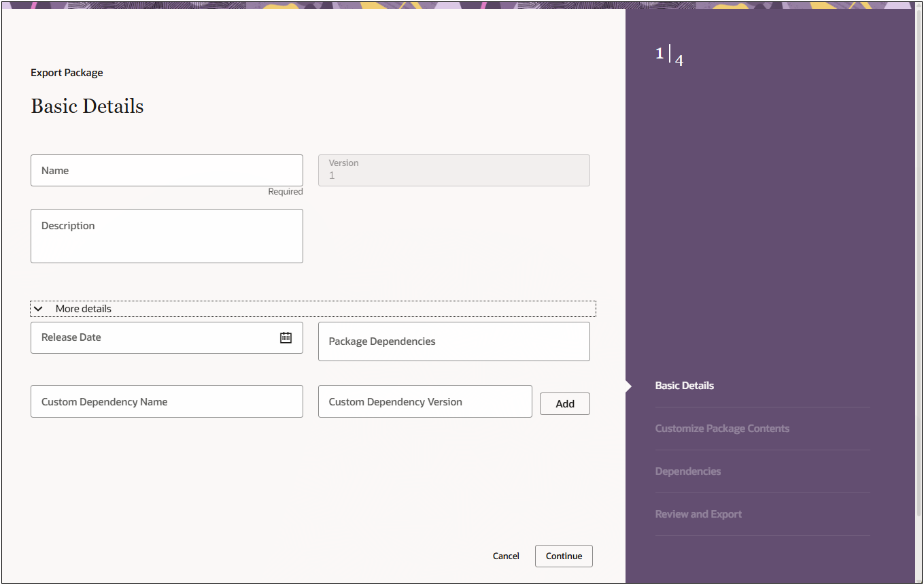Open the Release Date calendar picker
This screenshot has height=585, width=924.
pos(286,337)
